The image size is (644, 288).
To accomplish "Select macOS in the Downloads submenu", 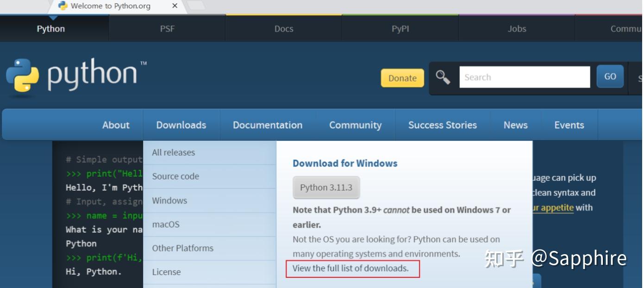I will (x=166, y=224).
